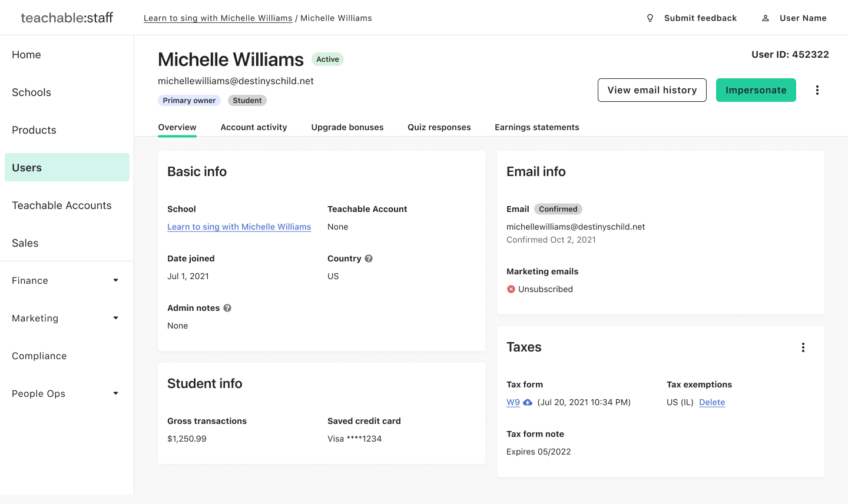Click the Country value US

333,276
